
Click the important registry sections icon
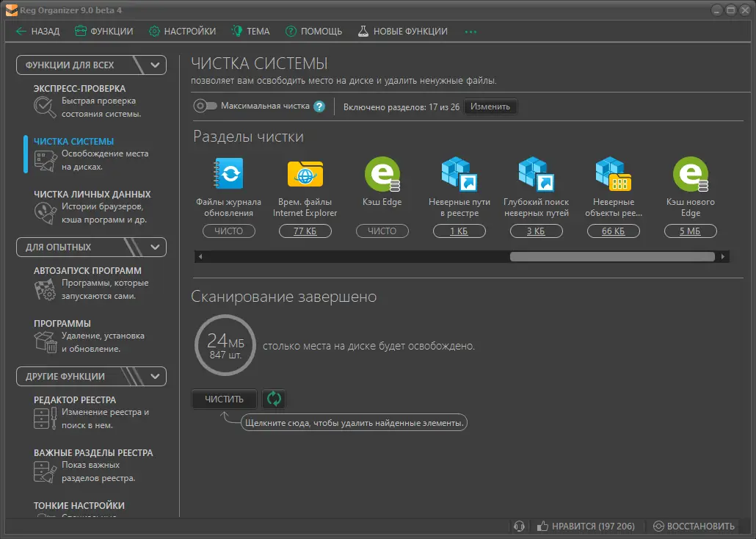point(45,471)
